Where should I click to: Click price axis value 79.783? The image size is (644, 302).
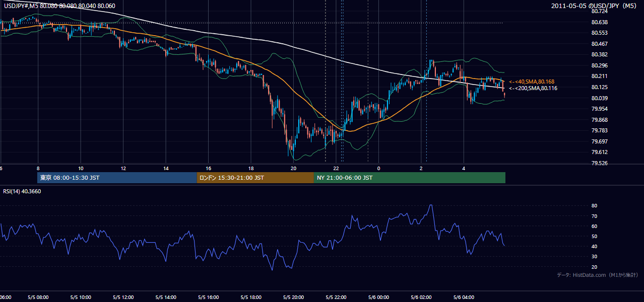pyautogui.click(x=599, y=130)
